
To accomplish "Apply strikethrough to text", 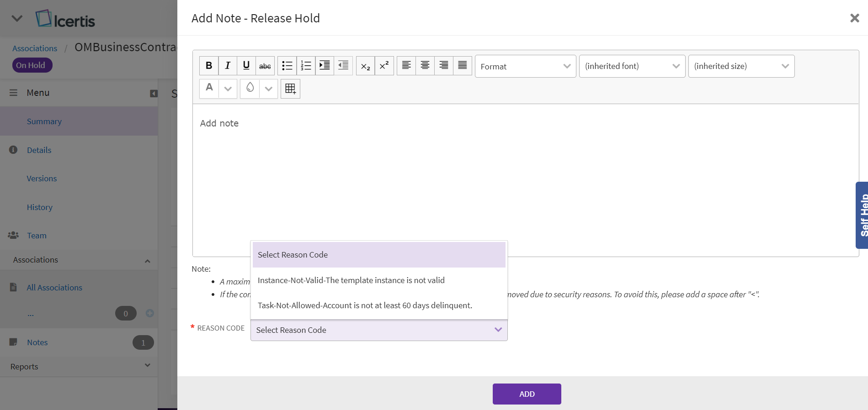I will pos(265,66).
